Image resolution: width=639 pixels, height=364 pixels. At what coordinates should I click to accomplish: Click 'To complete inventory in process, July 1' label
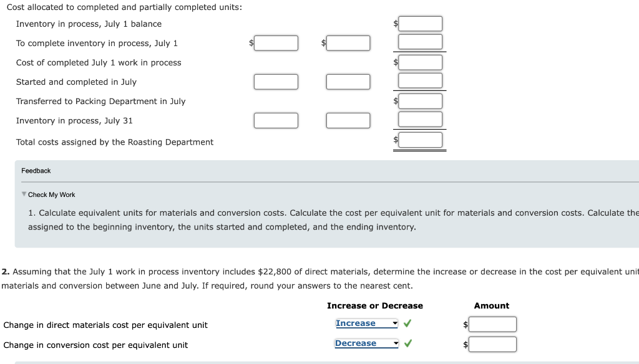(97, 44)
